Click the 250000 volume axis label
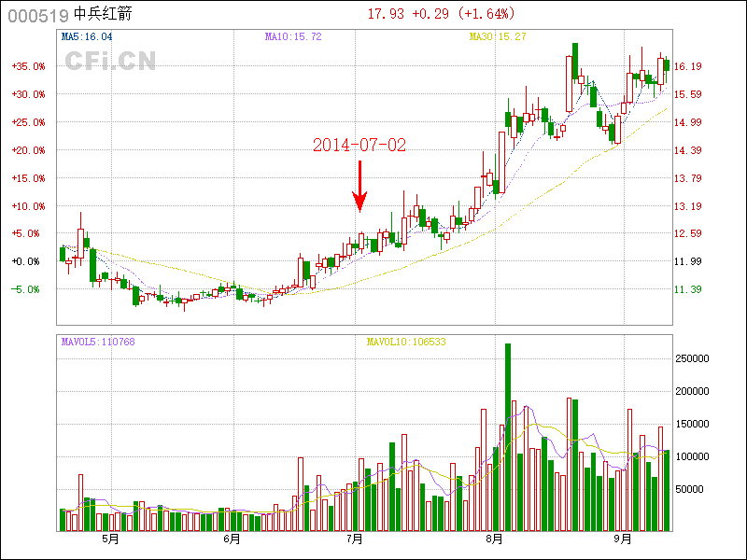 tap(692, 358)
